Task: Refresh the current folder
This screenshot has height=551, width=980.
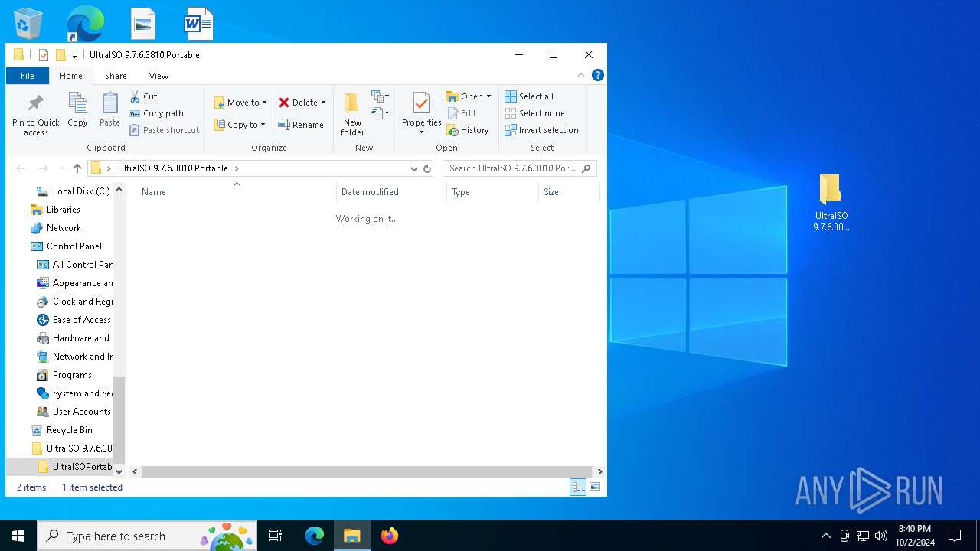Action: point(427,168)
